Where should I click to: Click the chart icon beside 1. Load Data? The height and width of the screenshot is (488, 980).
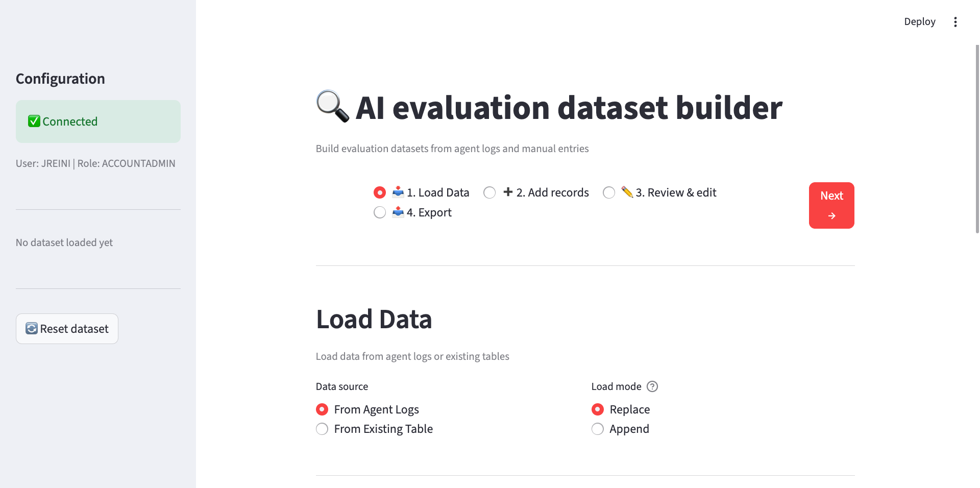click(399, 192)
